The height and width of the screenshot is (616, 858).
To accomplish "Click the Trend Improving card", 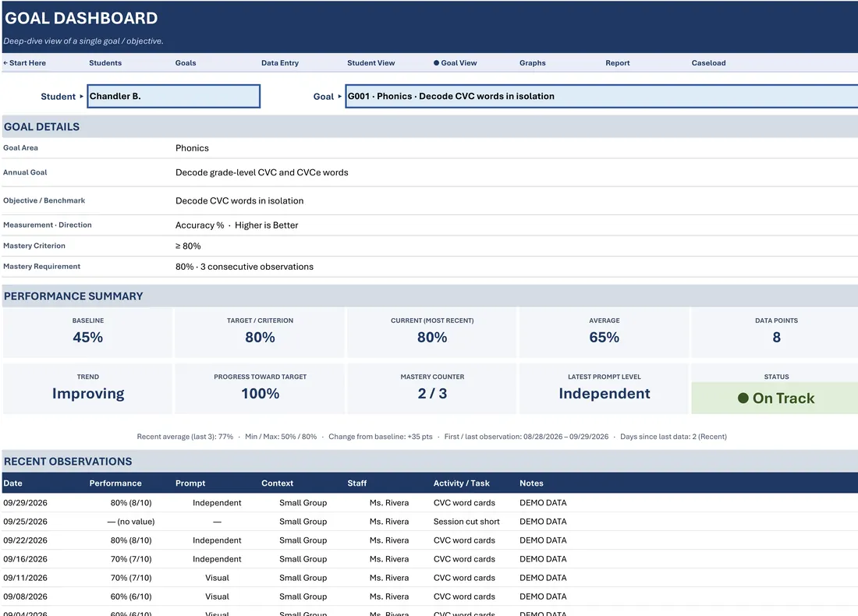I will pos(87,389).
